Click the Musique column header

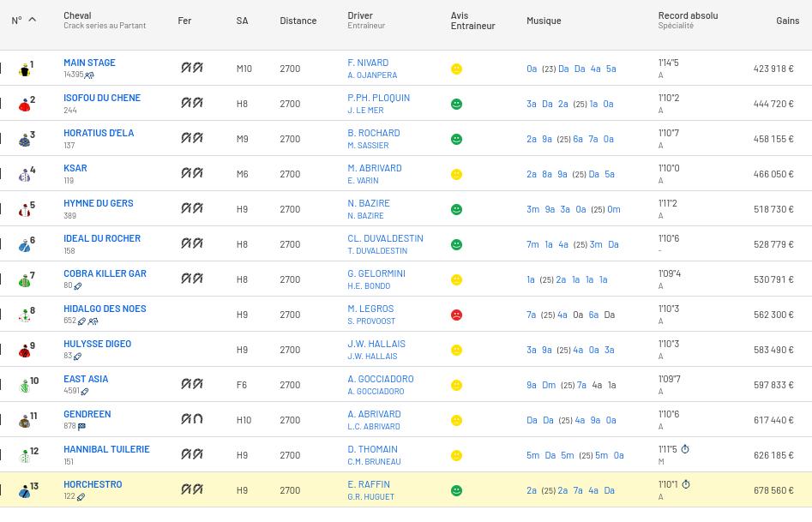click(544, 21)
